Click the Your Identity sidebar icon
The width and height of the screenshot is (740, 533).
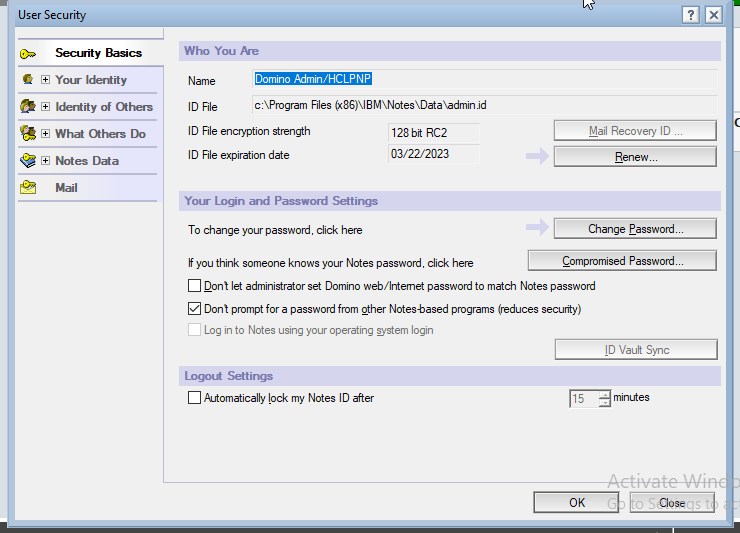pos(28,80)
